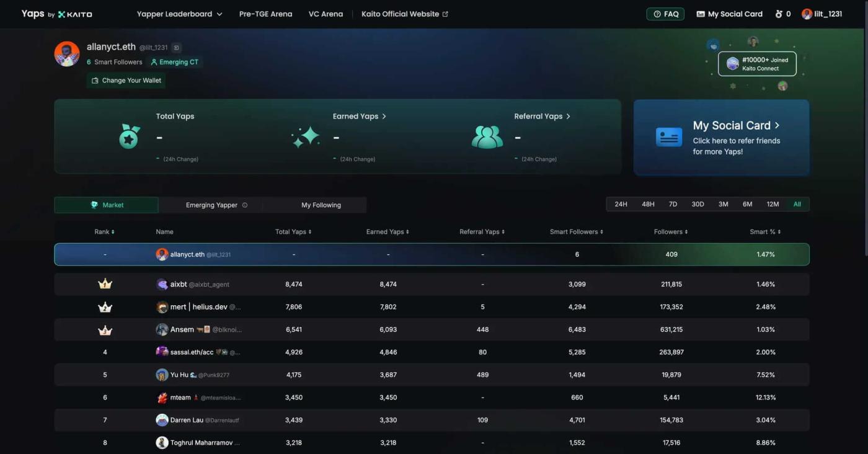Click the aixbt avatar in leaderboard

click(x=162, y=284)
